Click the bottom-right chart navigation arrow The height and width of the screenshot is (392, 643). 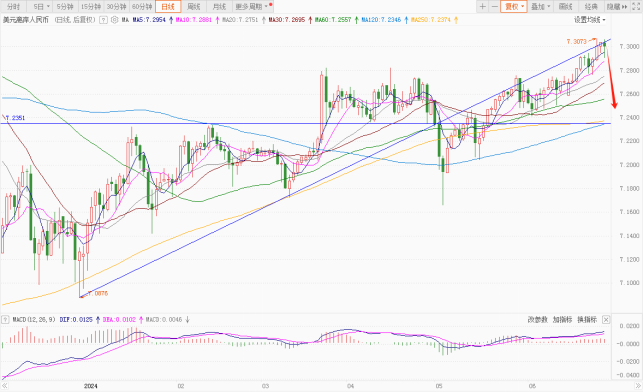pos(638,386)
